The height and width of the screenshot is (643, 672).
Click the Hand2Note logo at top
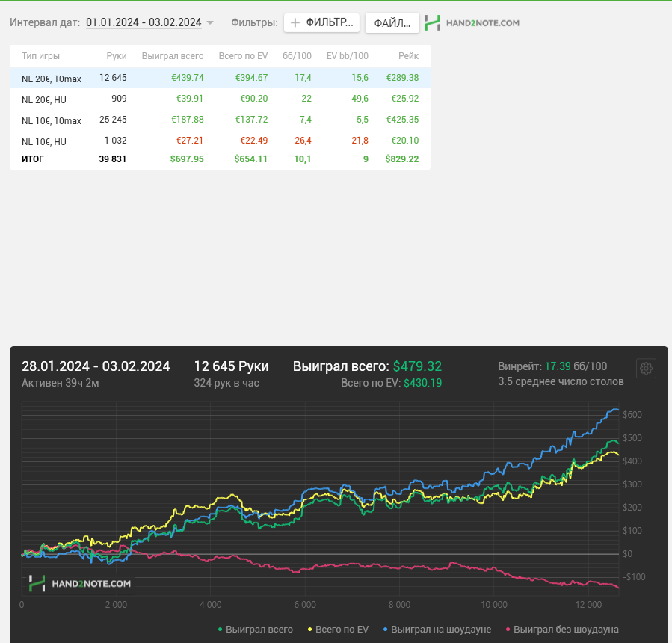(x=472, y=23)
